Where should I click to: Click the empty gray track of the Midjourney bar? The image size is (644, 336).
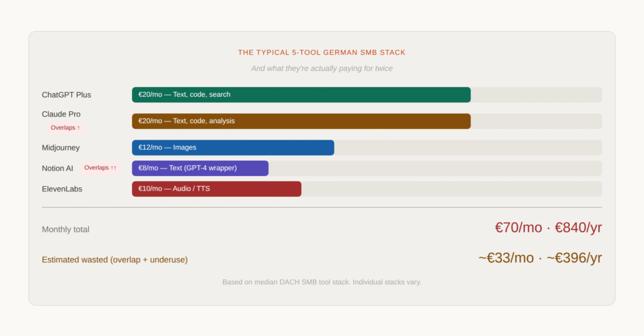click(467, 147)
